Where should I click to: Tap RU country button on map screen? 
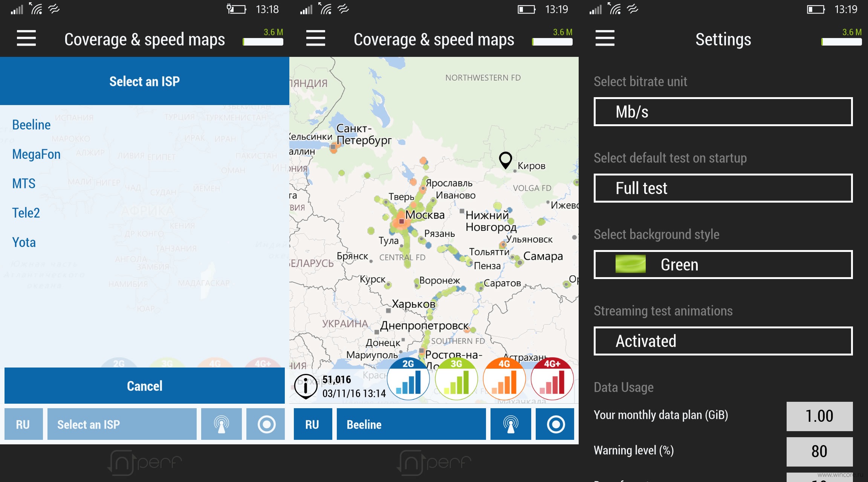coord(313,424)
